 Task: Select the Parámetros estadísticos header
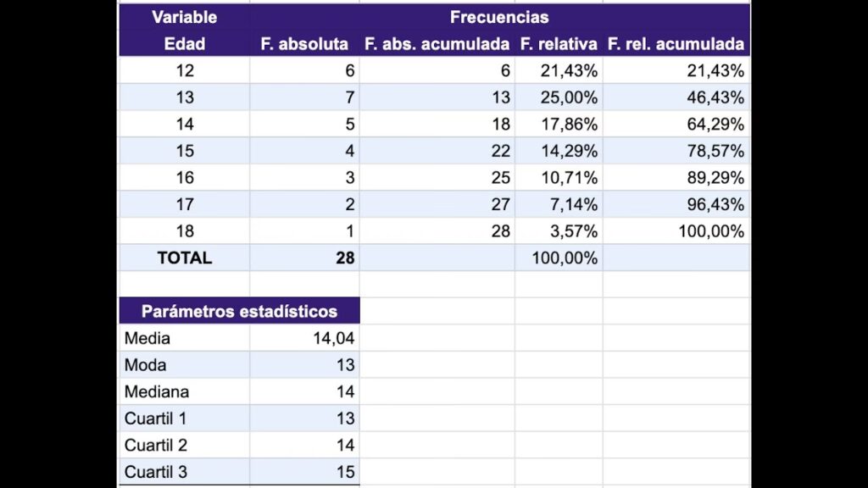coord(239,311)
